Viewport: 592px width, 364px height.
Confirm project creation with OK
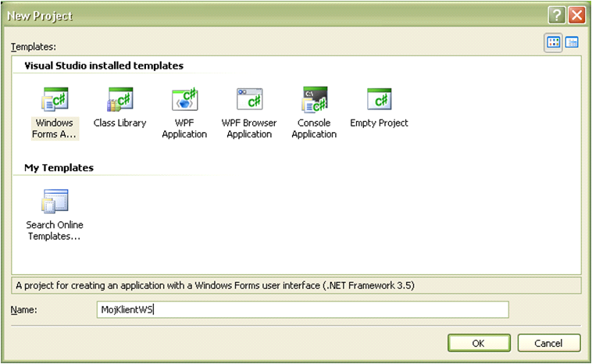479,343
